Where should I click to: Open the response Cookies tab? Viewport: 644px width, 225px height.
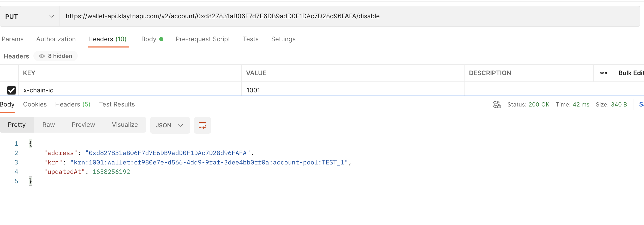[x=35, y=104]
